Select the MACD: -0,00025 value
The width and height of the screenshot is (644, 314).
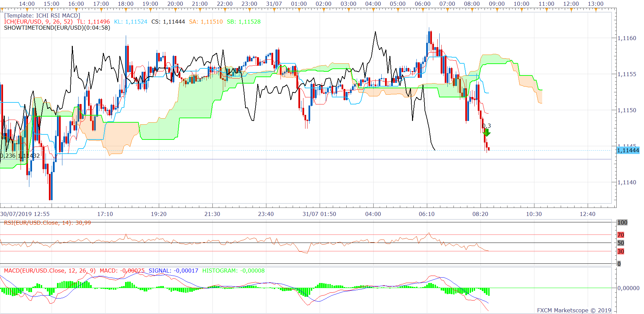point(122,271)
